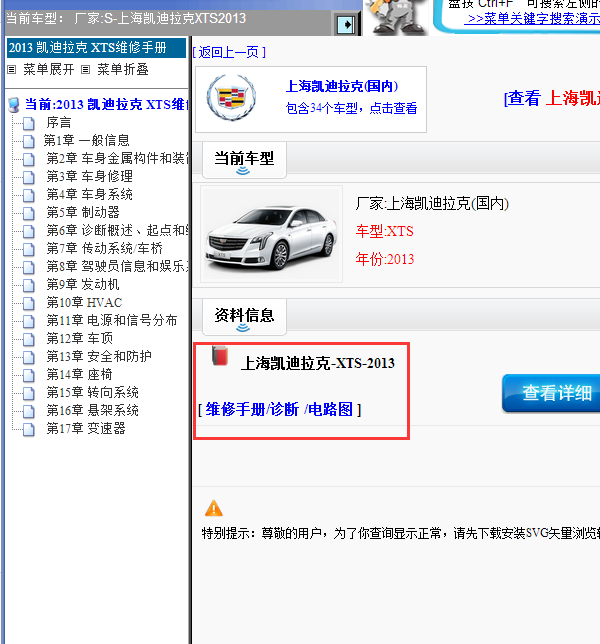Click the 菜单关键字搜索演示 link

(x=533, y=19)
